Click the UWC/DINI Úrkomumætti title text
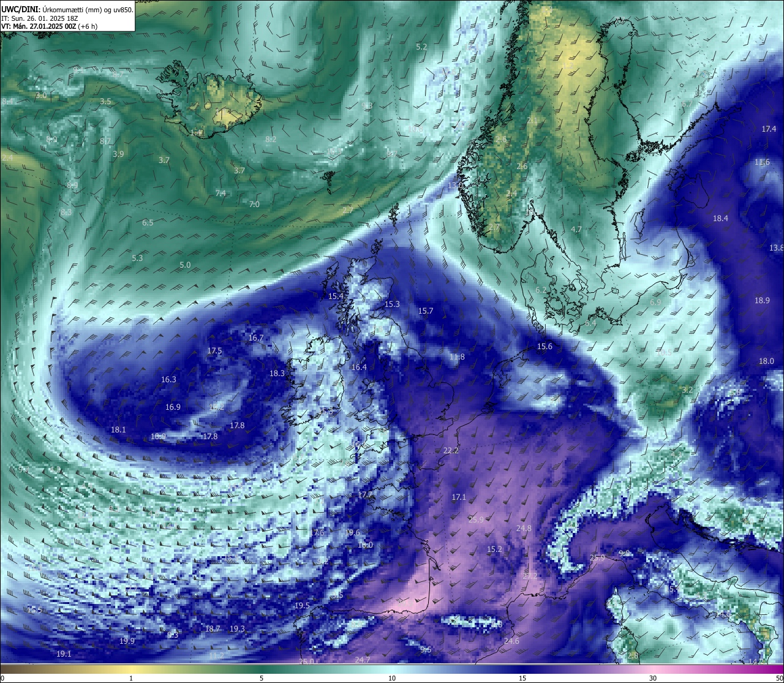Image resolution: width=784 pixels, height=683 pixels. [67, 9]
